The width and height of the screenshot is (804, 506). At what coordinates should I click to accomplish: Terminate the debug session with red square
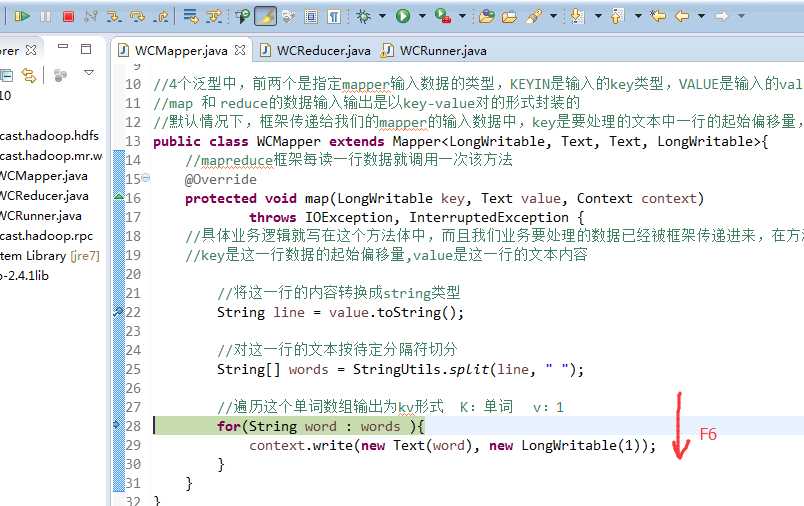point(68,16)
